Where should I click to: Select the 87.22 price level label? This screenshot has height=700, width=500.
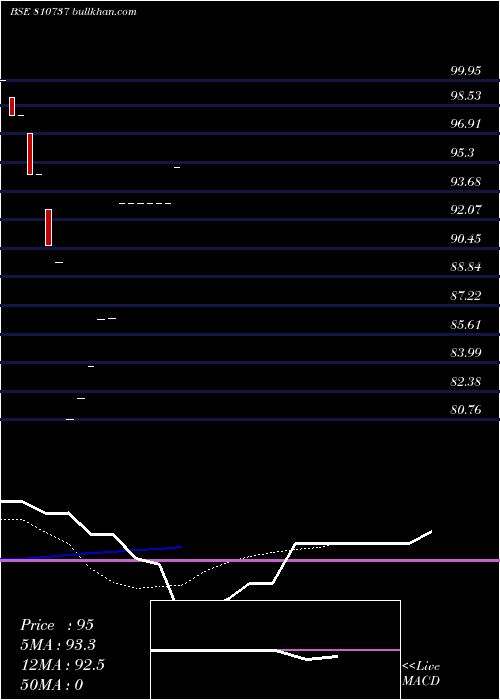tap(466, 296)
